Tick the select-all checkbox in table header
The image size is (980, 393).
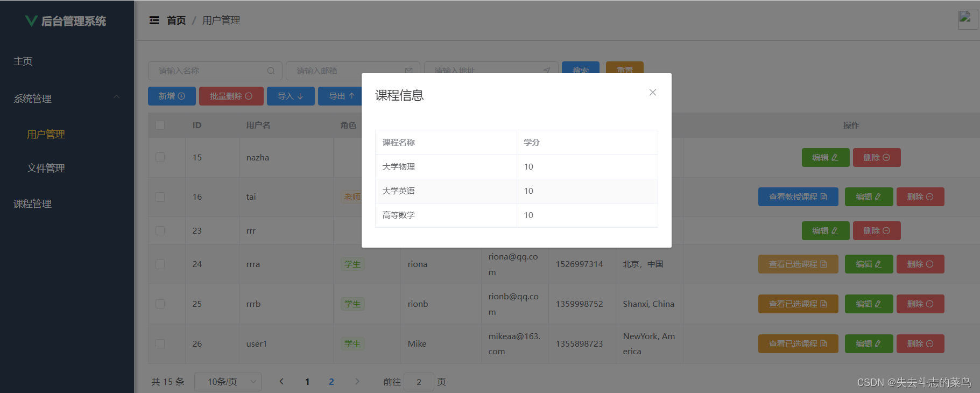pyautogui.click(x=160, y=125)
